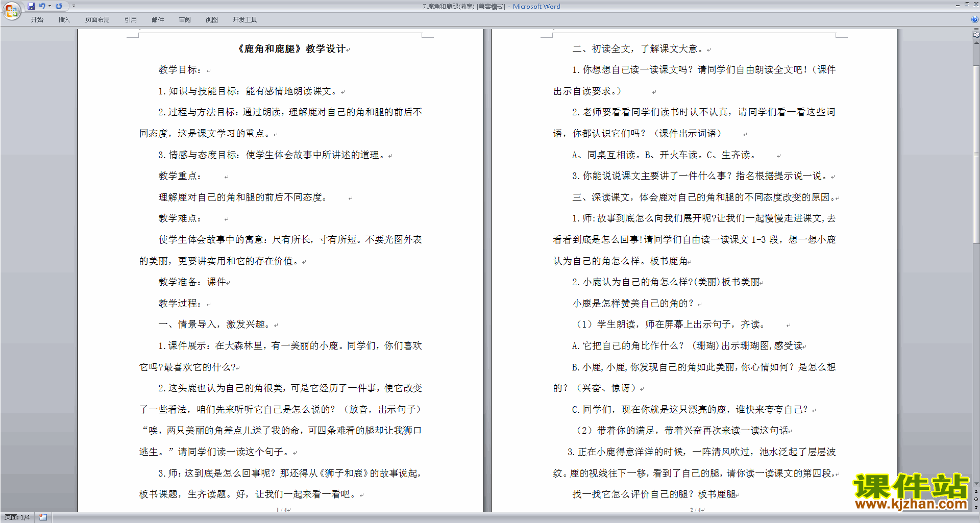Click the previous page browse button
Viewport: 980px width, 523px height.
coord(976,491)
